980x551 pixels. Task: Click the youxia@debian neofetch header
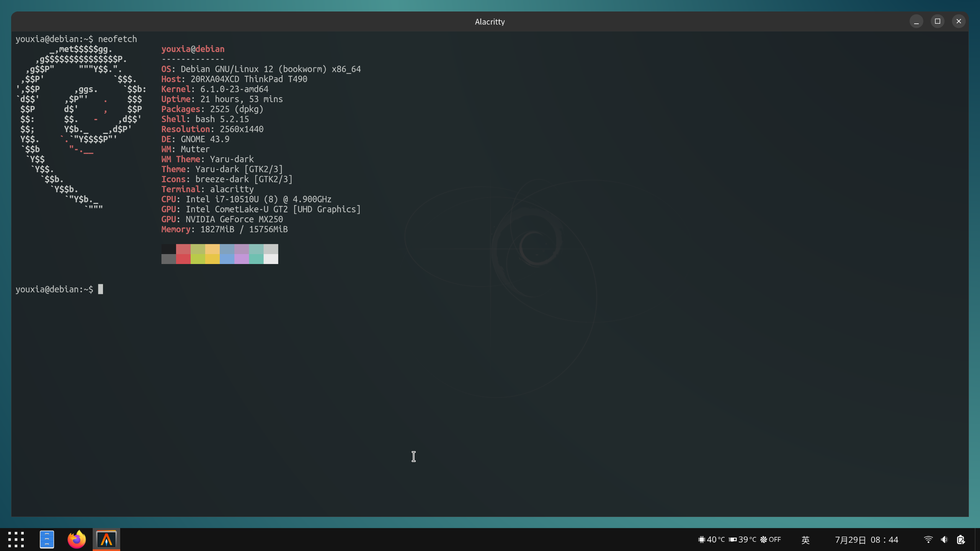click(193, 49)
